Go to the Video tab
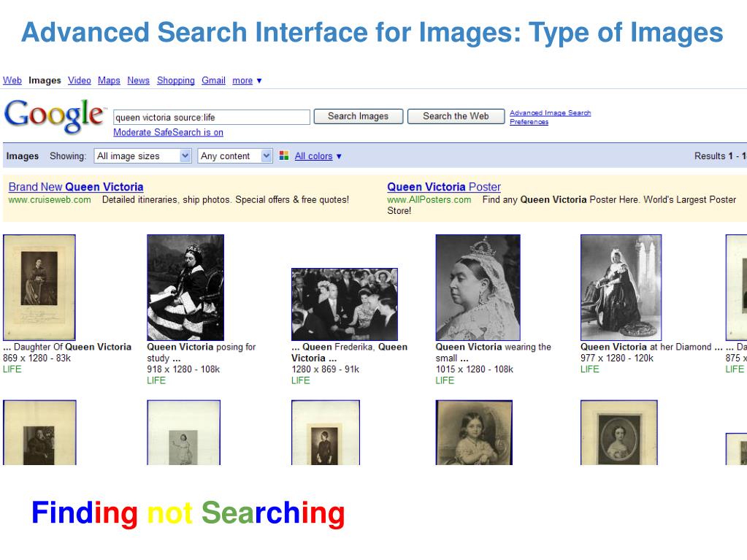This screenshot has height=560, width=747. click(x=79, y=80)
